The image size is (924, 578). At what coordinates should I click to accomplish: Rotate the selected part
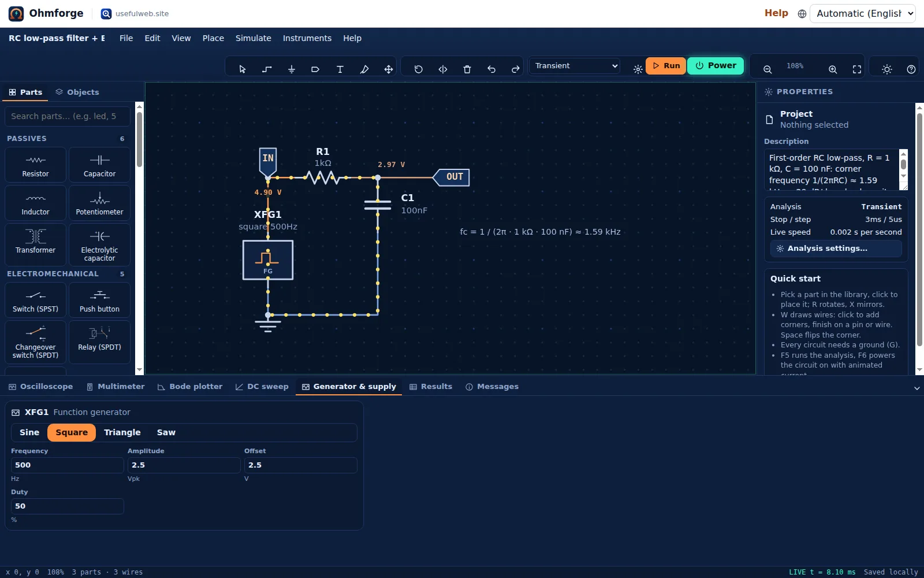tap(419, 69)
